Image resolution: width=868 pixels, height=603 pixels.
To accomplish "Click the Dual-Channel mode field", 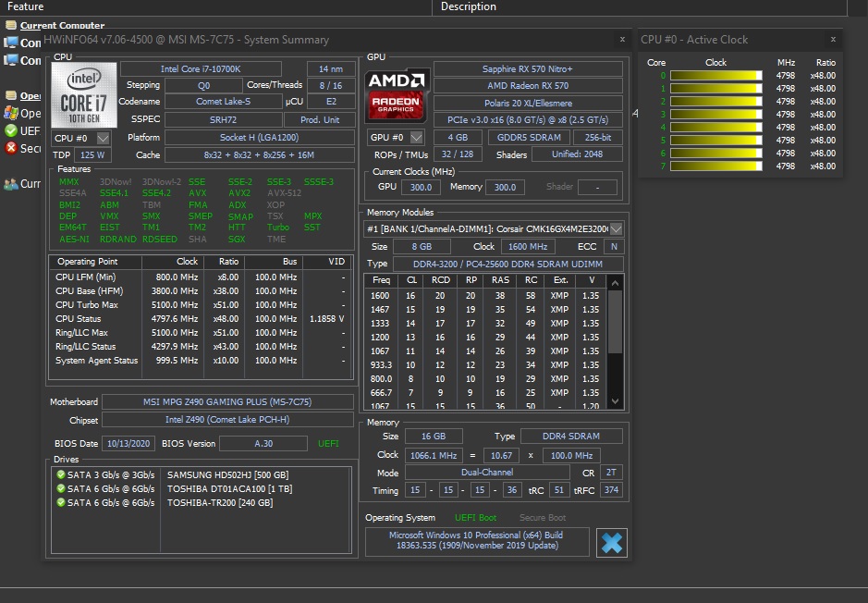I will (x=487, y=473).
